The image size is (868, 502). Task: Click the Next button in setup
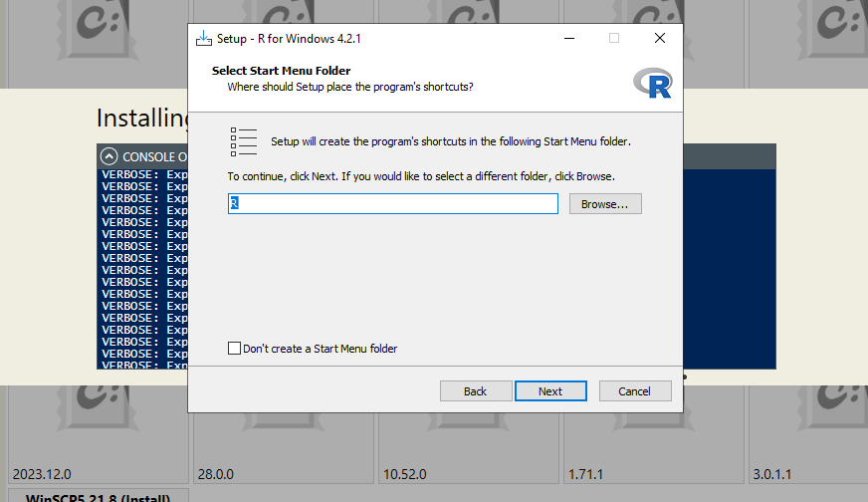pos(550,391)
